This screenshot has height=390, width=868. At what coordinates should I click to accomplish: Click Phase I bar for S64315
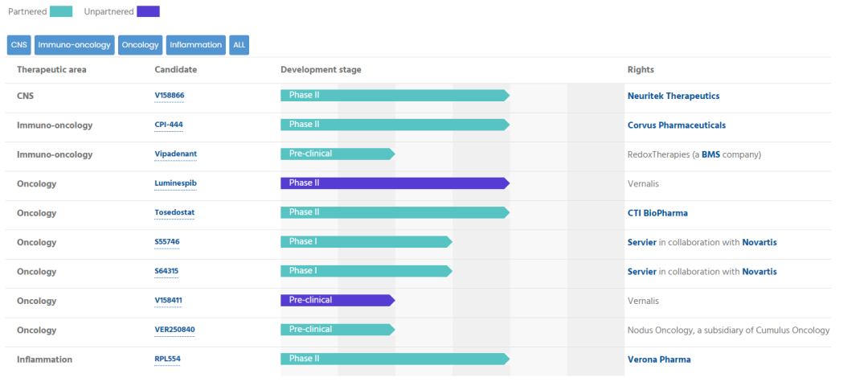point(366,271)
